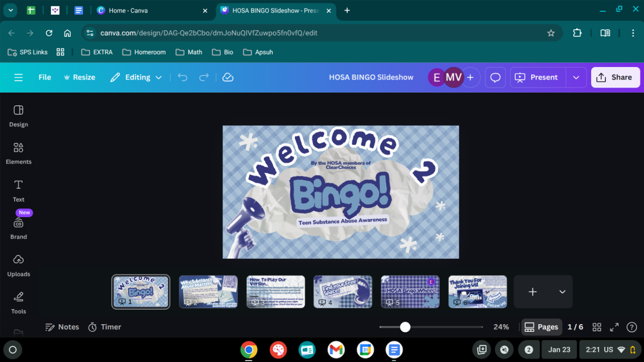Viewport: 644px width, 362px height.
Task: Open the Tools side panel
Action: coord(19,303)
